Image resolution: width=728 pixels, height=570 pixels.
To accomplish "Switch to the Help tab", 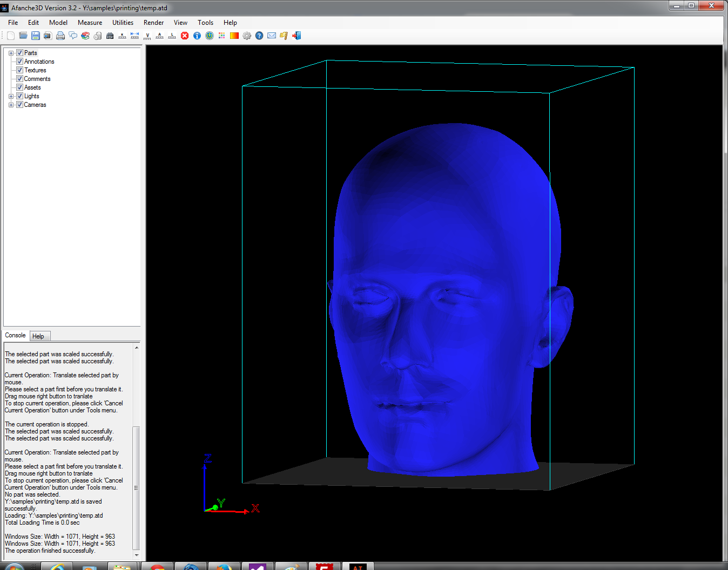I will [38, 336].
